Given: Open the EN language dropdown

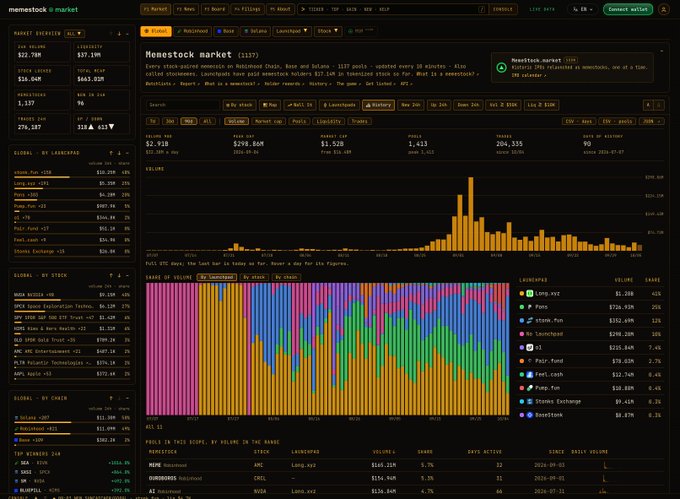Looking at the screenshot, I should (x=582, y=9).
